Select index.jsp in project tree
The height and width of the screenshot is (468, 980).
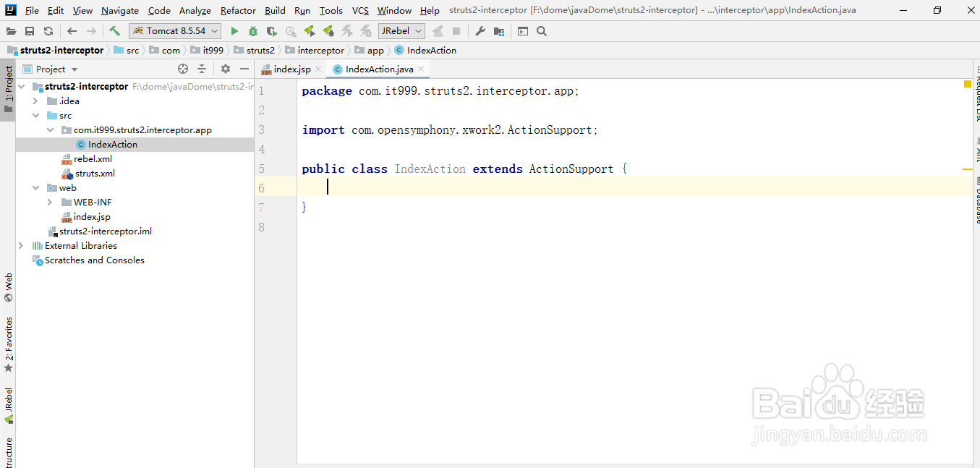tap(92, 217)
